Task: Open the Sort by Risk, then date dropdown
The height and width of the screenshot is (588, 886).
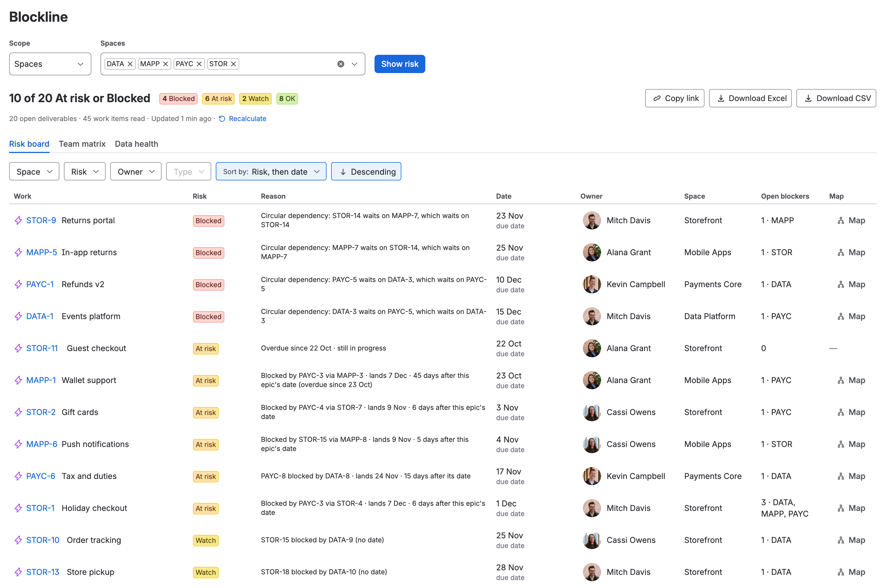Action: coord(271,171)
